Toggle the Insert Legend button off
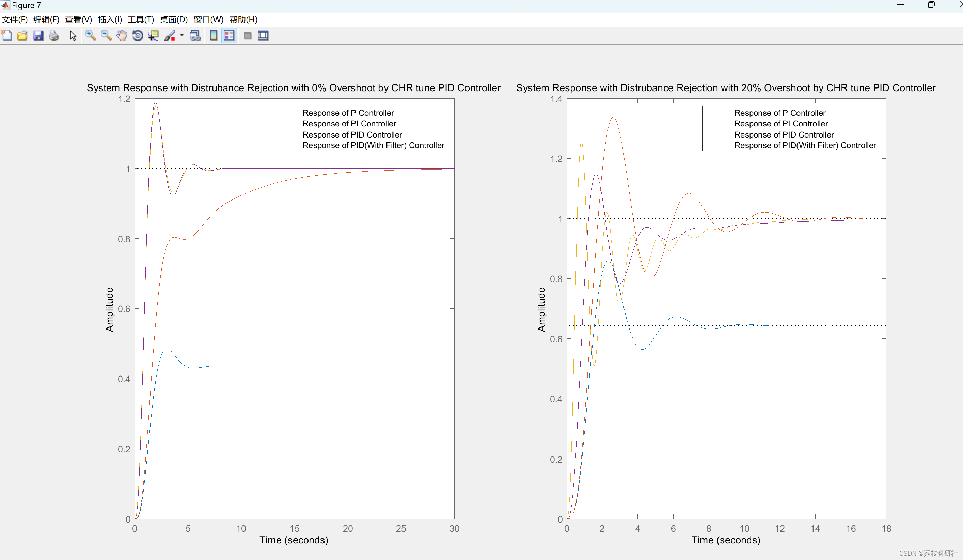 (229, 35)
